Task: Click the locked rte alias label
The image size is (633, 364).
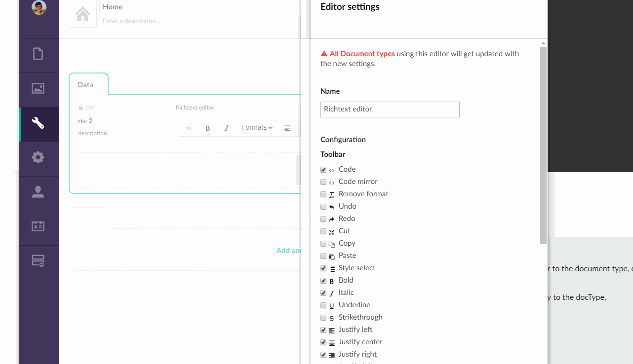Action: click(x=86, y=107)
